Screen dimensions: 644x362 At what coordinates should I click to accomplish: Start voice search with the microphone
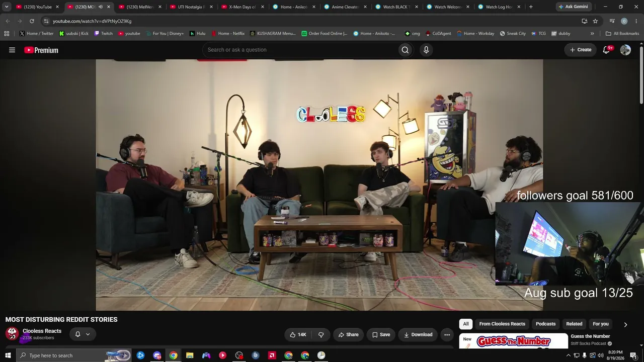(x=426, y=50)
